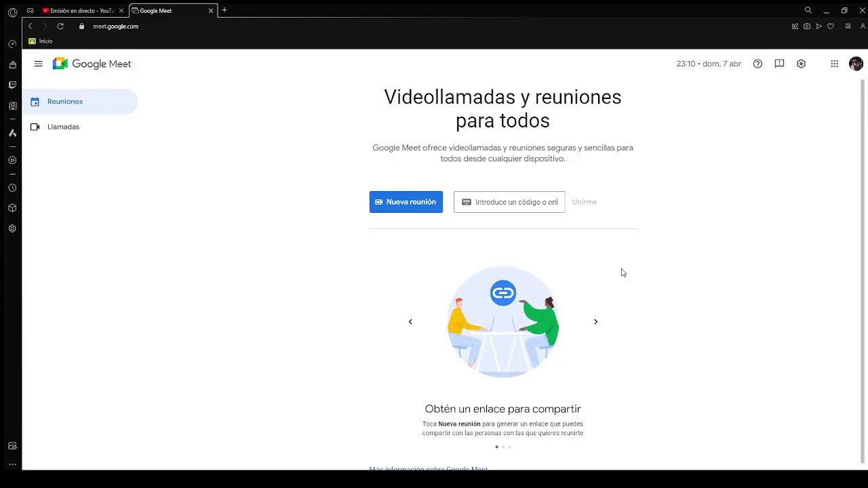Open Google Meet settings gear
Viewport: 868px width, 488px height.
(x=801, y=64)
